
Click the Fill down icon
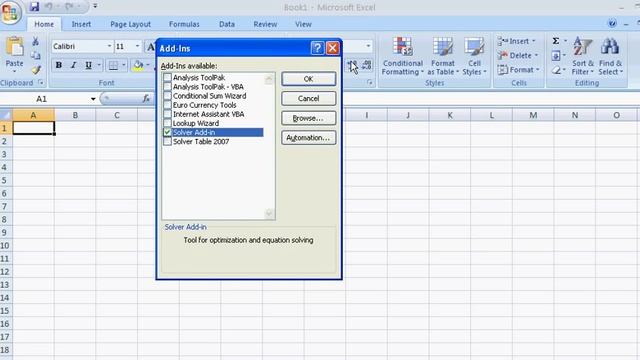556,56
